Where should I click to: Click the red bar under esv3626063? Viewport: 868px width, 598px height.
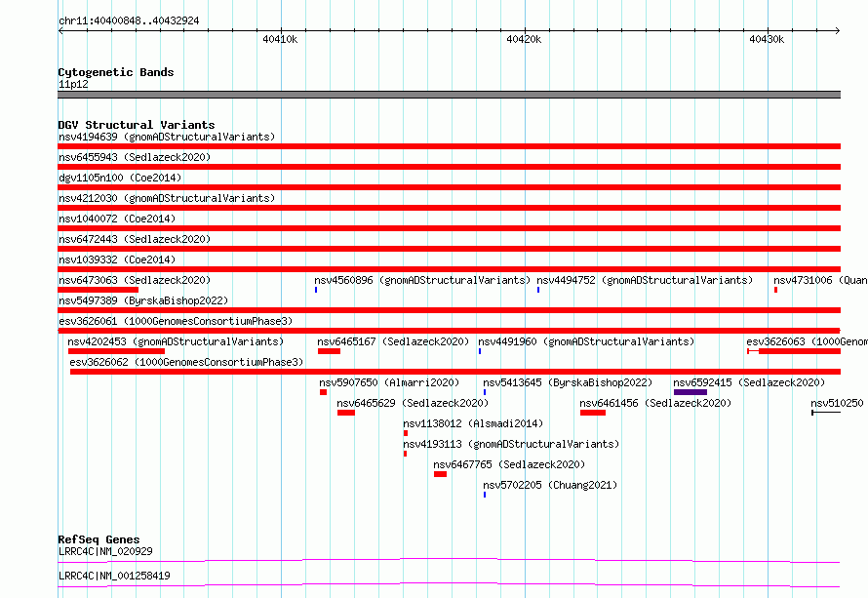(794, 351)
